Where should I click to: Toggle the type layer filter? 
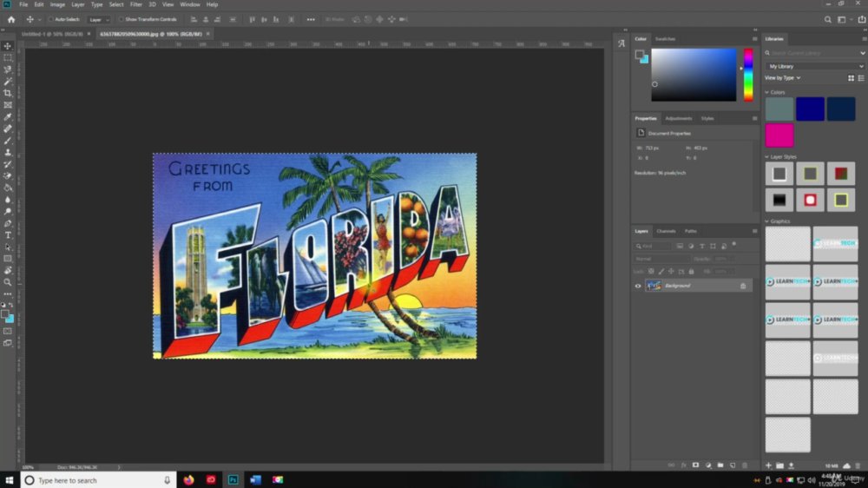point(702,246)
